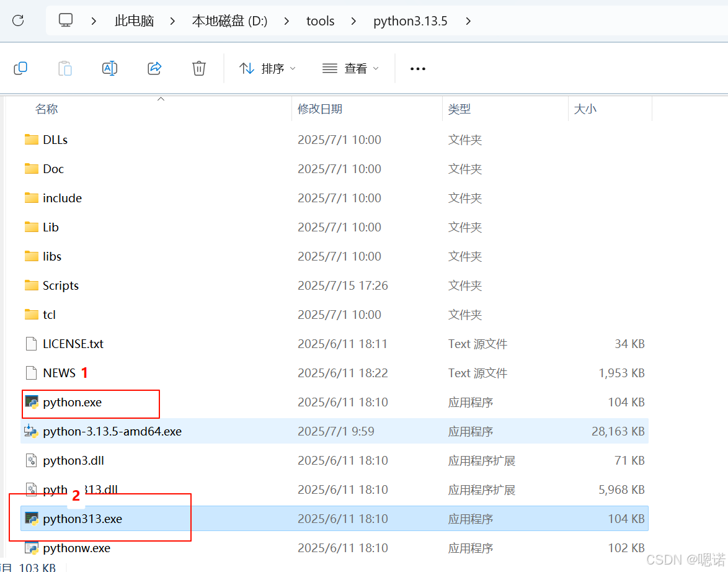Select the libs folder name
This screenshot has height=572, width=728.
point(52,256)
